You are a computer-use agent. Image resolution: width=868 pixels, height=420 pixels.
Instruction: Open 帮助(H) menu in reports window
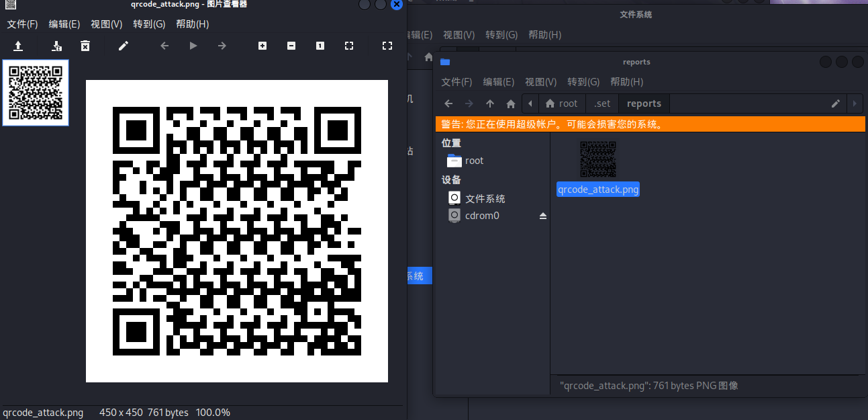coord(627,82)
